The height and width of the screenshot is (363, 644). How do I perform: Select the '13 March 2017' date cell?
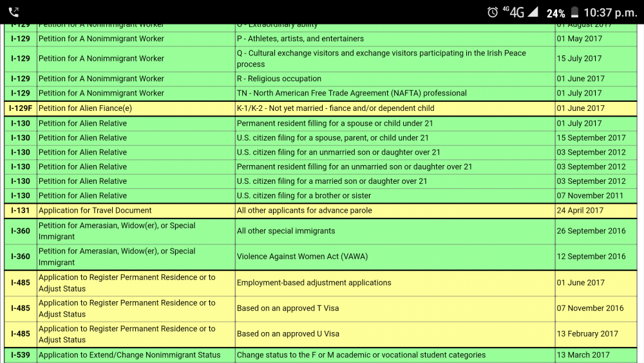(x=596, y=355)
